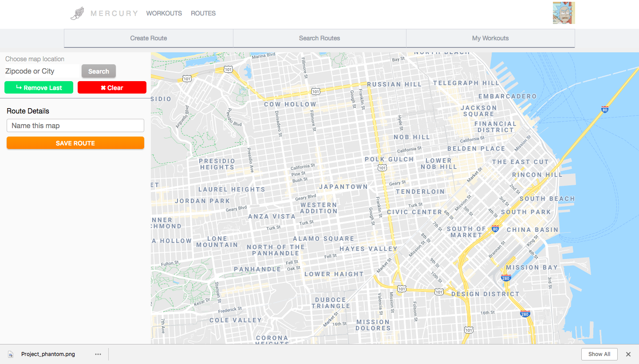This screenshot has width=639, height=364.
Task: Click Show All downloads button
Action: click(599, 354)
